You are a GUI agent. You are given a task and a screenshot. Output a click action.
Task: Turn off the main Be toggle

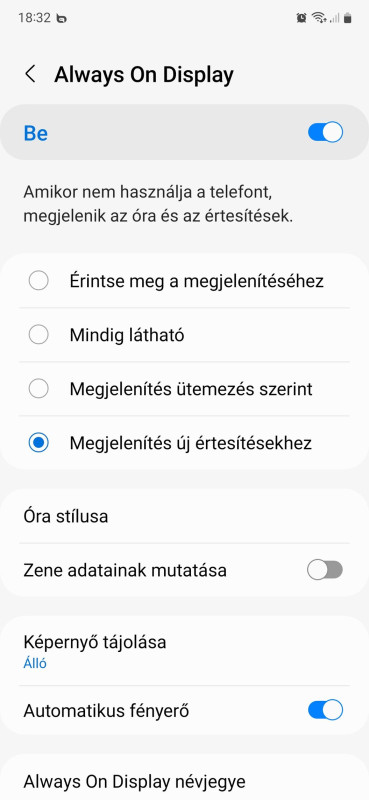[x=325, y=133]
